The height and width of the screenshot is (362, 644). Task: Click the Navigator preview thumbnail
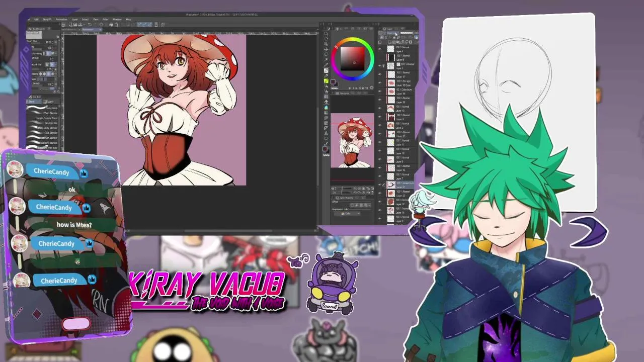352,140
